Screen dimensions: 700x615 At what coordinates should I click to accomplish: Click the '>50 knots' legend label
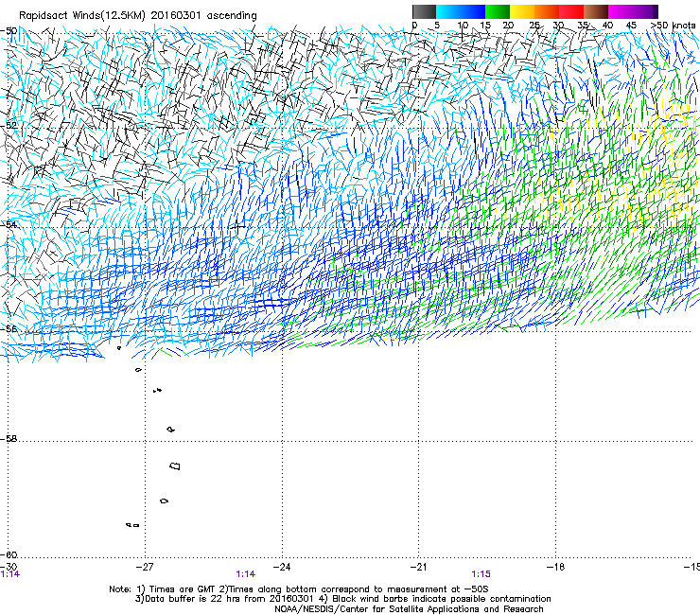coord(673,26)
